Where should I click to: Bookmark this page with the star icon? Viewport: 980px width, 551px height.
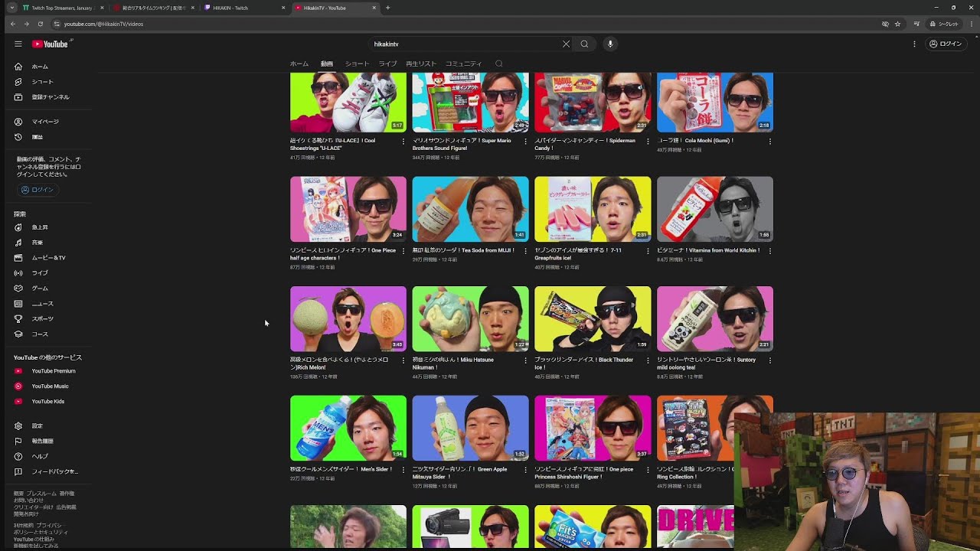pyautogui.click(x=897, y=24)
